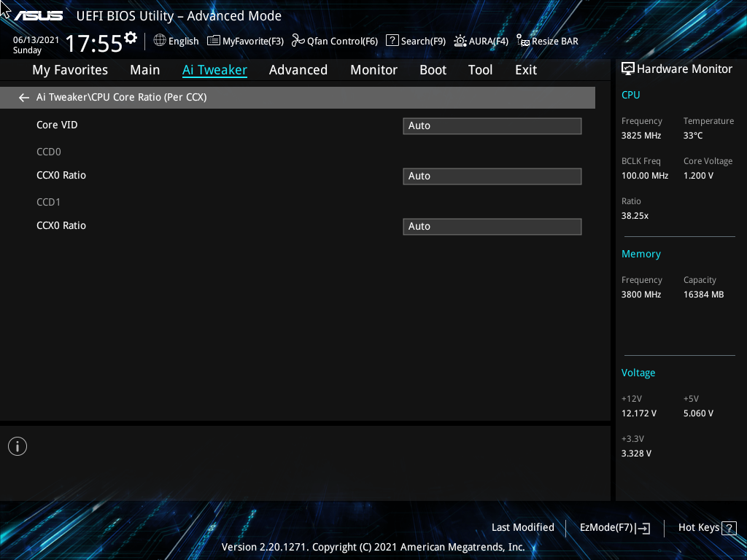Click version 2.20.1271 copyright text
The image size is (747, 560).
[373, 547]
